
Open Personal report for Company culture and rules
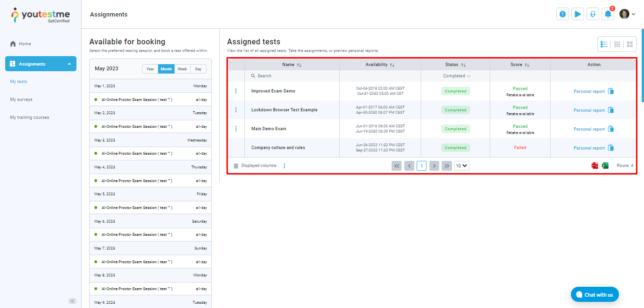pos(589,148)
